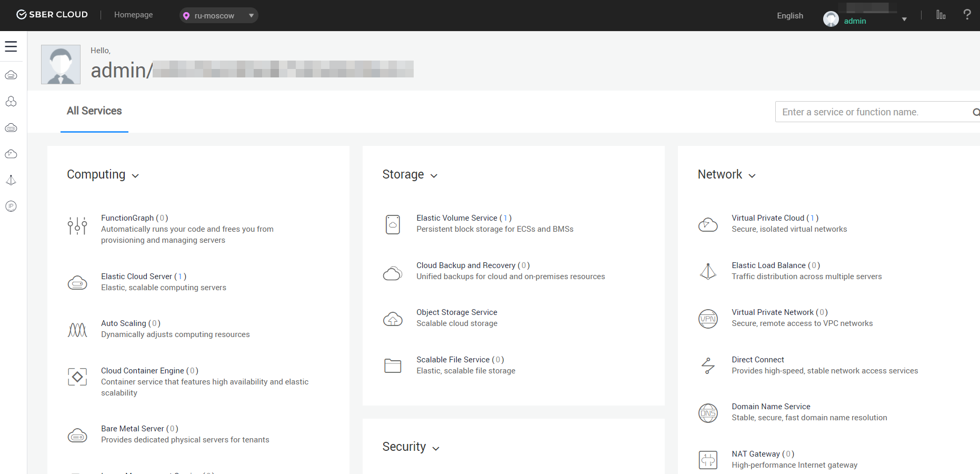Image resolution: width=980 pixels, height=474 pixels.
Task: Click the Cloud Container Engine icon
Action: (77, 377)
